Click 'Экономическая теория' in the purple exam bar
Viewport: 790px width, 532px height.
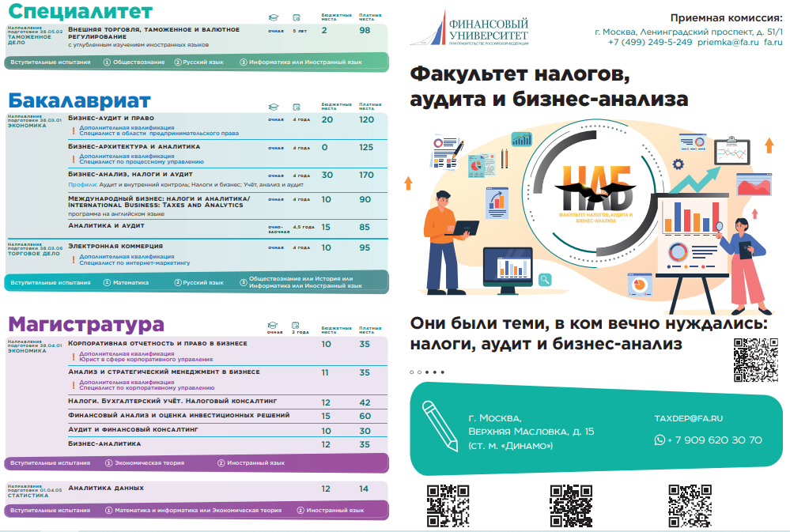[x=145, y=463]
